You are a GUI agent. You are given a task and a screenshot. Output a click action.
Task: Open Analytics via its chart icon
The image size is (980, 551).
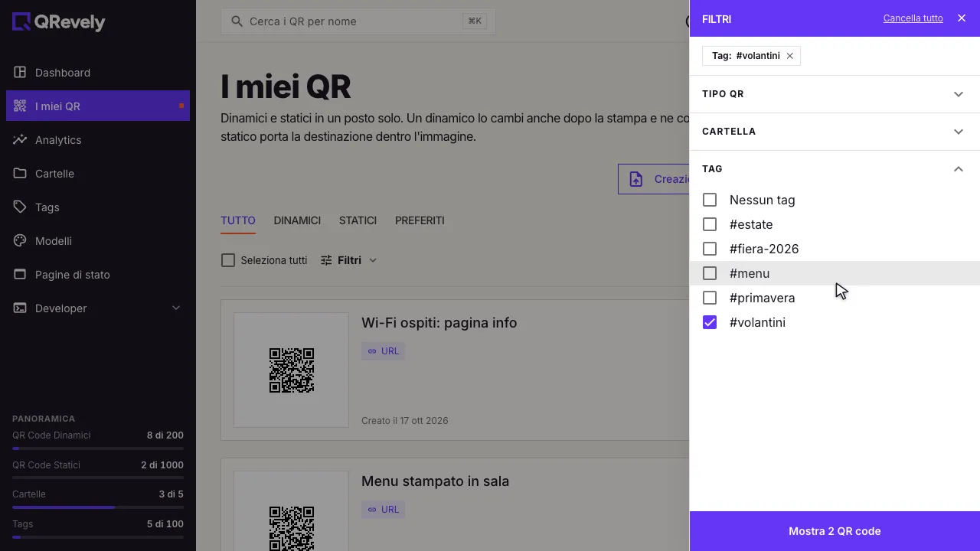pyautogui.click(x=20, y=140)
